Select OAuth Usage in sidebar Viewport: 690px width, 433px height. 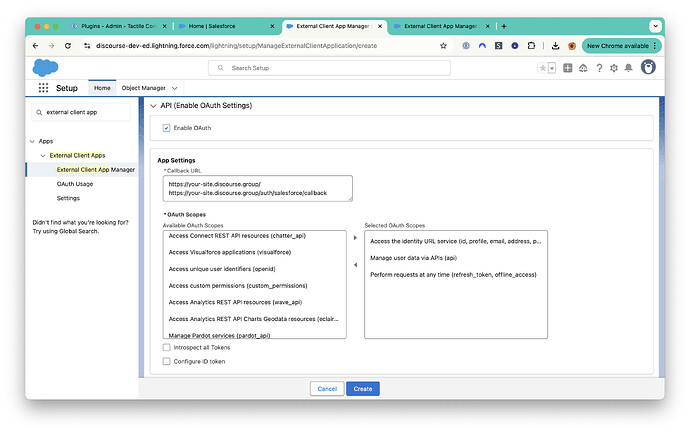pyautogui.click(x=75, y=184)
